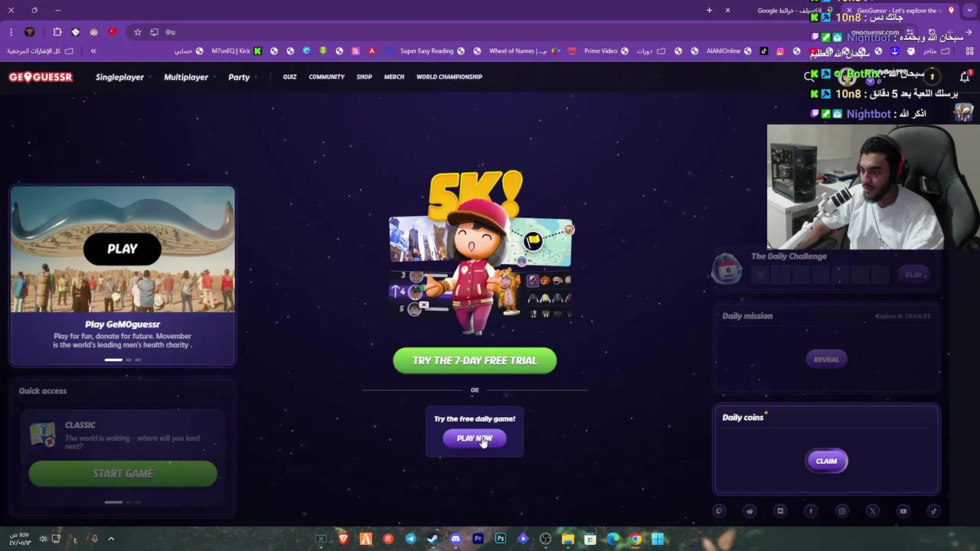Reveal the Daily mission
This screenshot has height=551, width=980.
click(x=826, y=360)
